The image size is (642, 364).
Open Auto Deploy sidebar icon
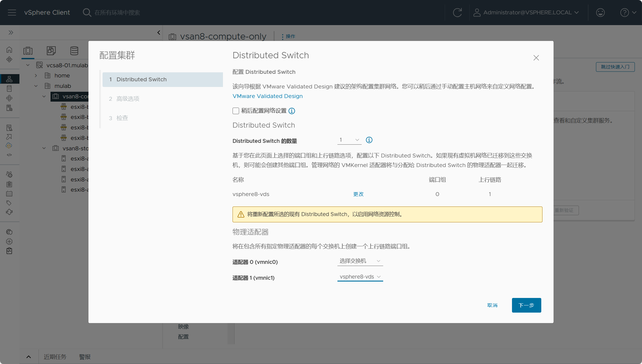pos(9,137)
